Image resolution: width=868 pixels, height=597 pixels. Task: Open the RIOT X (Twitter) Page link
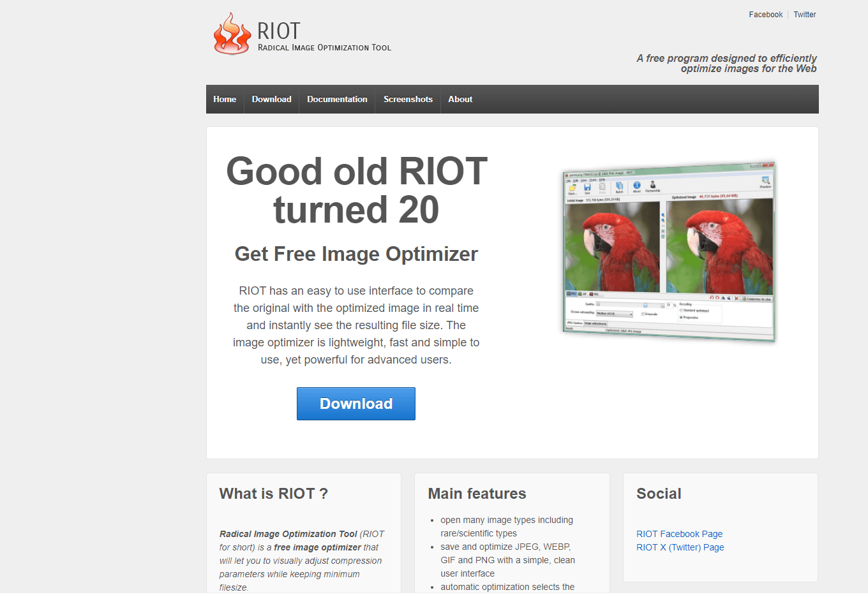(680, 547)
